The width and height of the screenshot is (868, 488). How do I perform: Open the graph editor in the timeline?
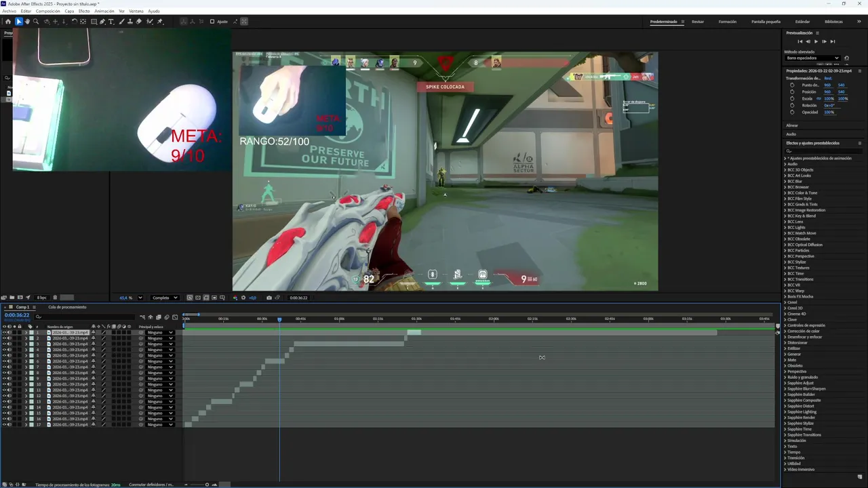(x=175, y=317)
